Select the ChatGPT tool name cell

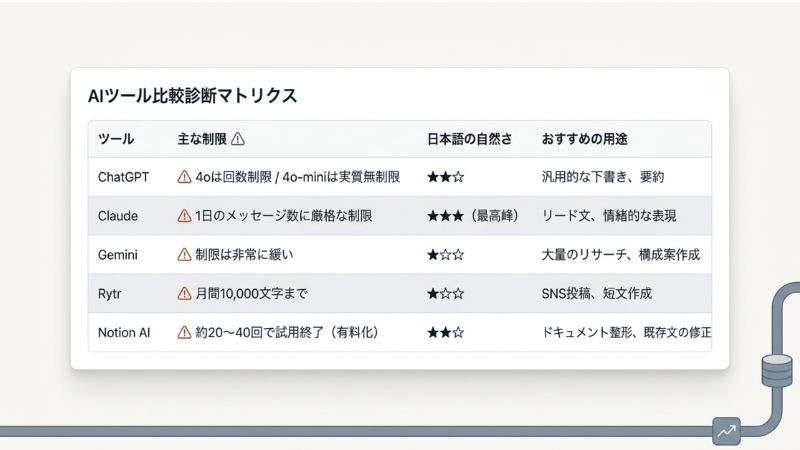coord(123,177)
